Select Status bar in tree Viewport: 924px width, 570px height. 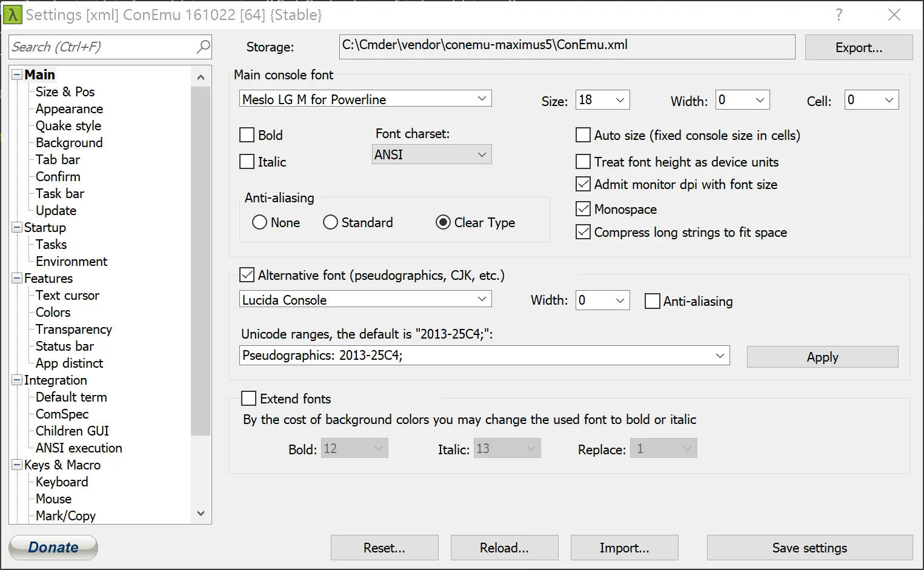pyautogui.click(x=64, y=346)
